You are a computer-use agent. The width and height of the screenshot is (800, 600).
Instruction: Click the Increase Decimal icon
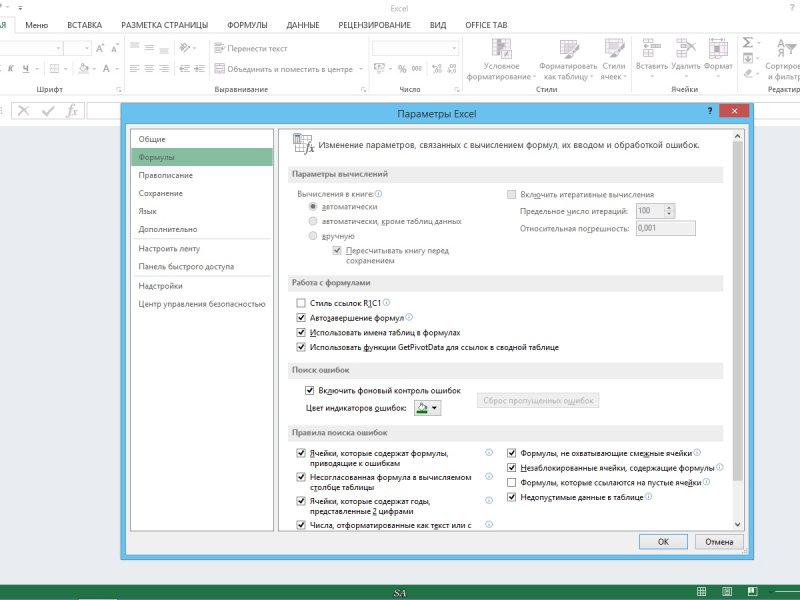point(437,68)
